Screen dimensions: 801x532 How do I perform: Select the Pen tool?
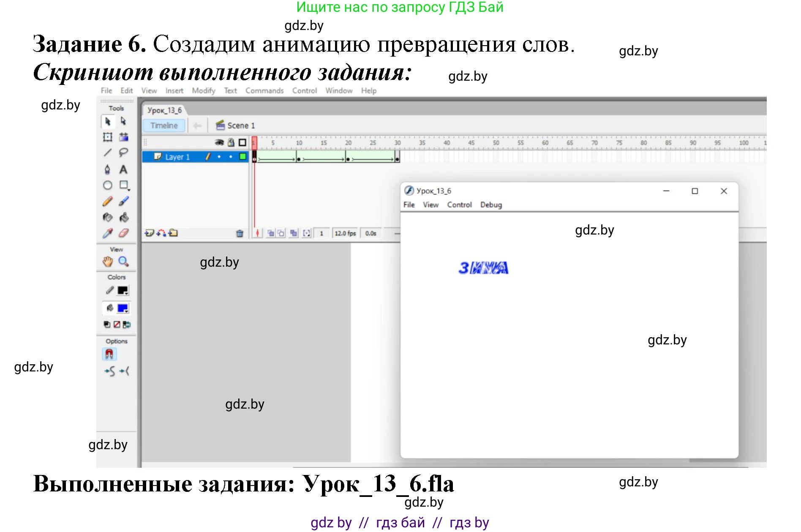click(x=108, y=169)
